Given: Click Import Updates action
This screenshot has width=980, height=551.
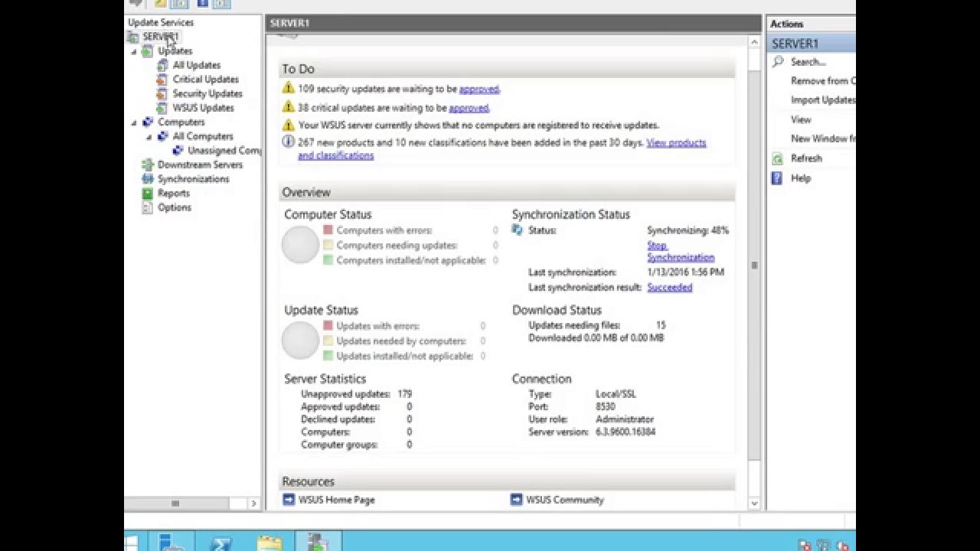Looking at the screenshot, I should [x=823, y=100].
